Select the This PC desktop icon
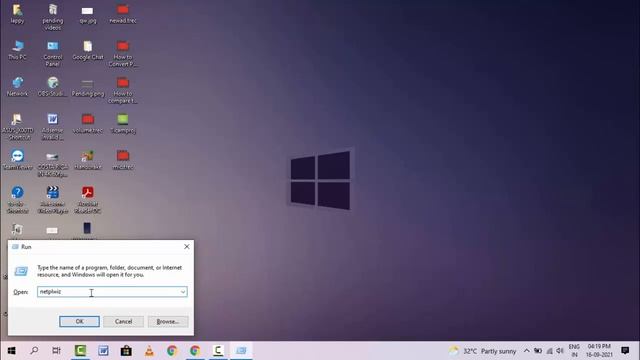Viewport: 640px width, 360px height. pos(17,50)
